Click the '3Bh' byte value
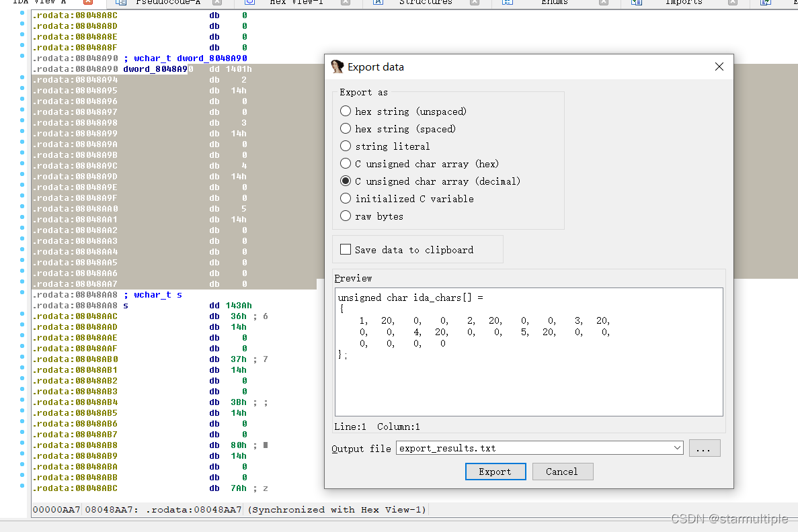The width and height of the screenshot is (798, 532). coord(238,402)
